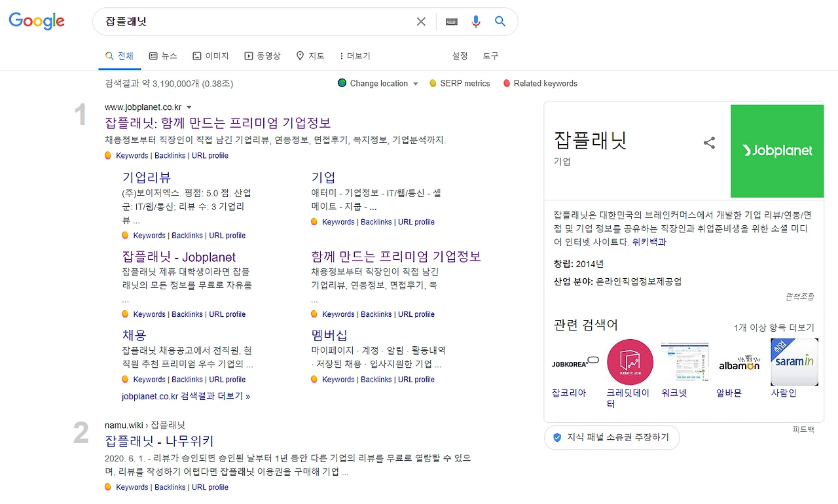This screenshot has width=838, height=504.
Task: Open the 잡플래닛 - Jobplanet sitelink
Action: point(179,257)
